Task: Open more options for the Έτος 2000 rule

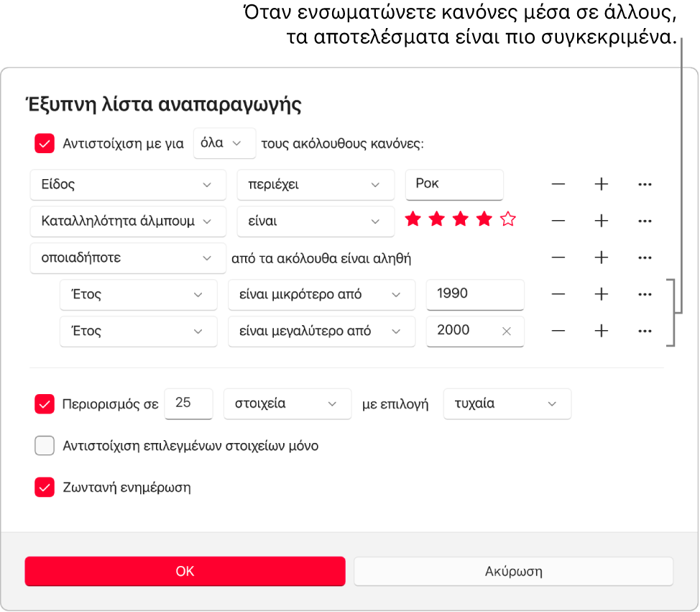Action: tap(644, 331)
